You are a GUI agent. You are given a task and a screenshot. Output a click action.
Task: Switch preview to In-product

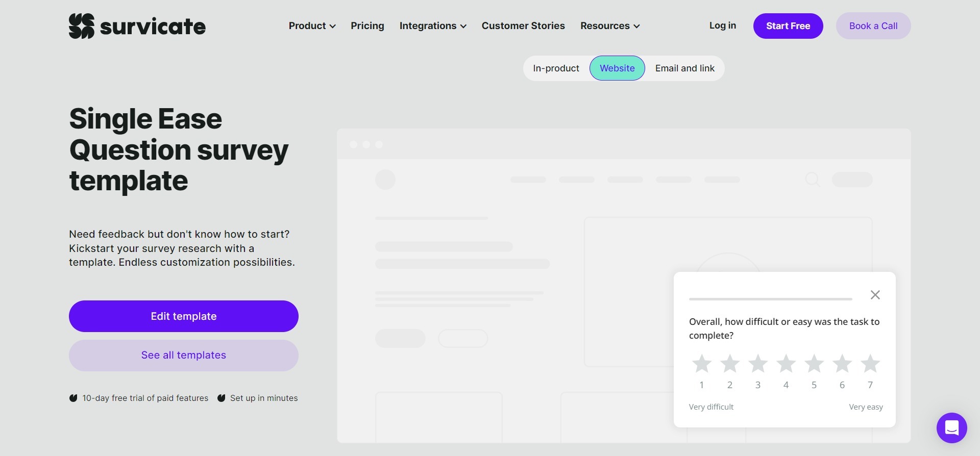tap(556, 68)
